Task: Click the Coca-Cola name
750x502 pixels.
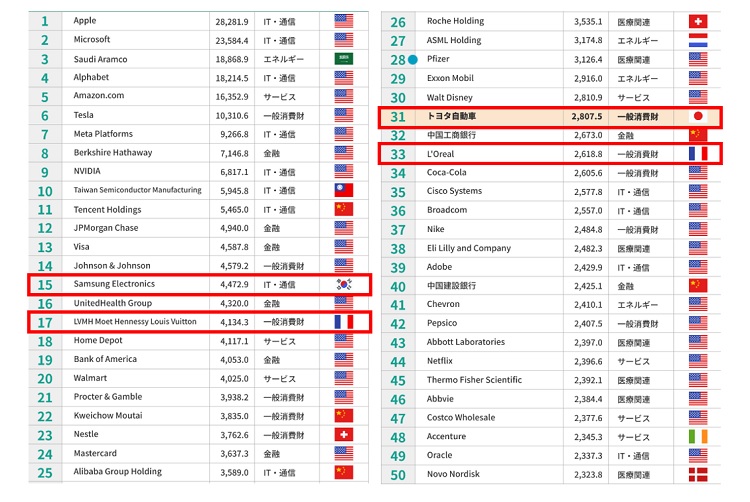Action: (x=446, y=172)
